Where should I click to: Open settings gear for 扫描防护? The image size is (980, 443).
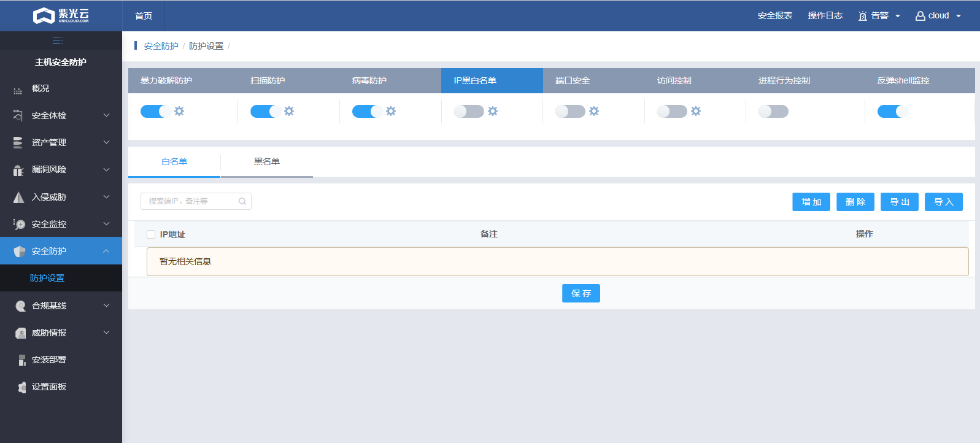pyautogui.click(x=289, y=111)
